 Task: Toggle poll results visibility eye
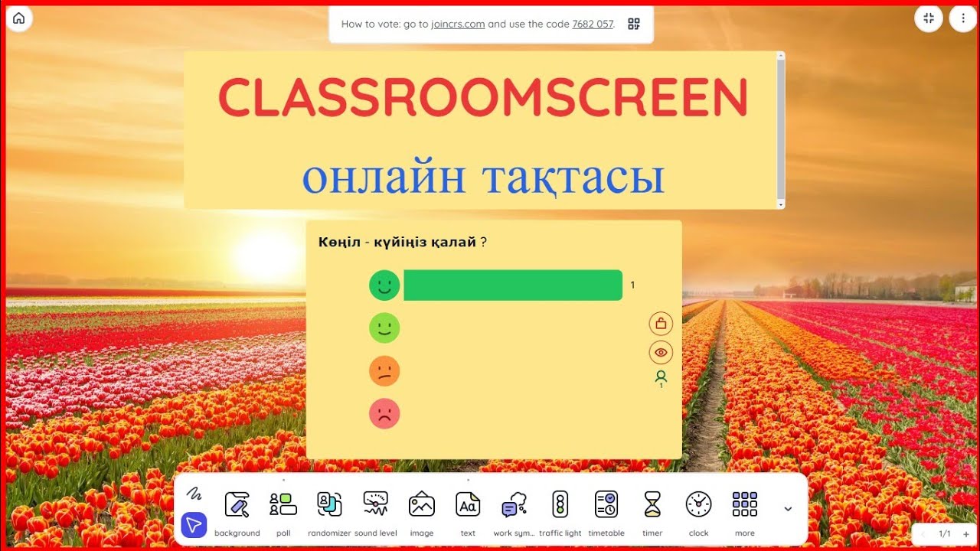661,353
